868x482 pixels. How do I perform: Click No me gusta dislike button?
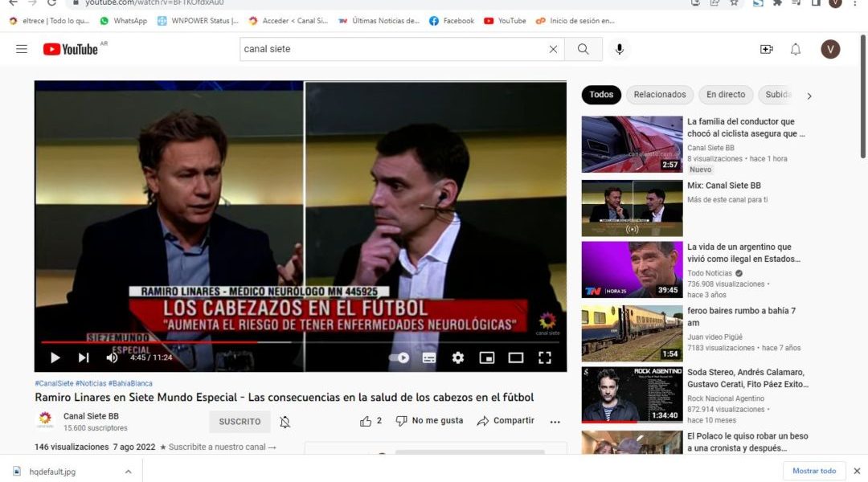(429, 421)
